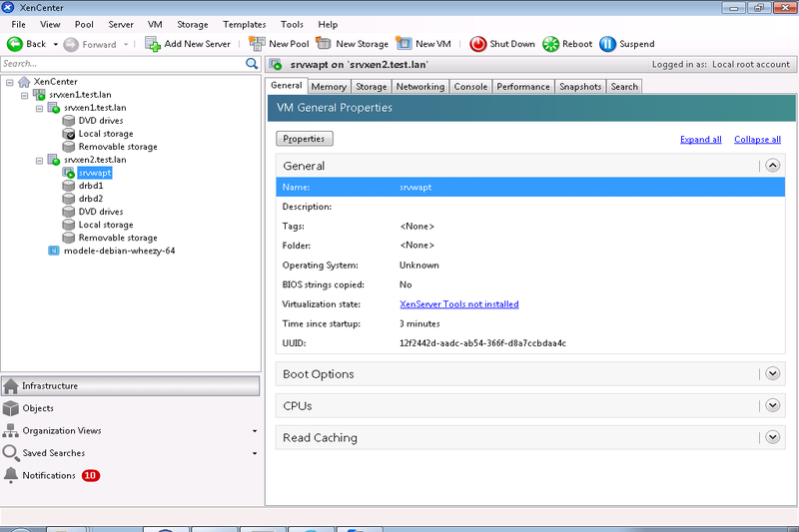
Task: Click the UUID value text
Action: [482, 343]
